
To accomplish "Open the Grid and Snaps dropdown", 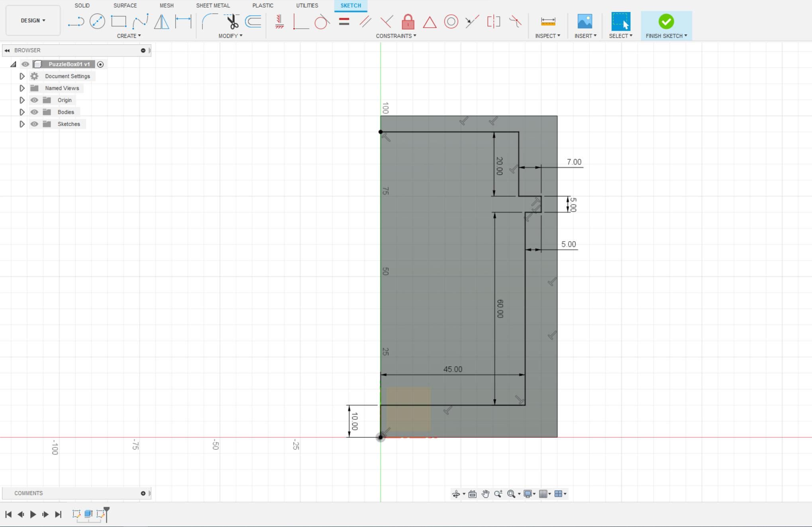I will 545,494.
